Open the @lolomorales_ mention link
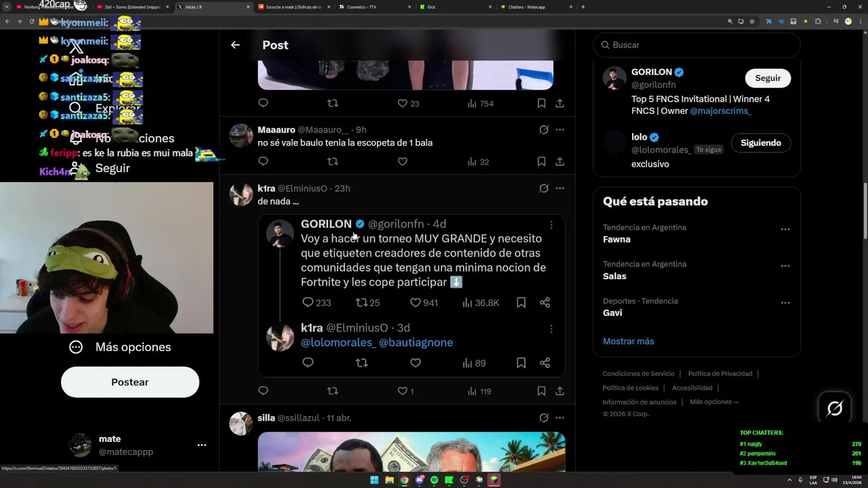The width and height of the screenshot is (868, 488). [338, 343]
